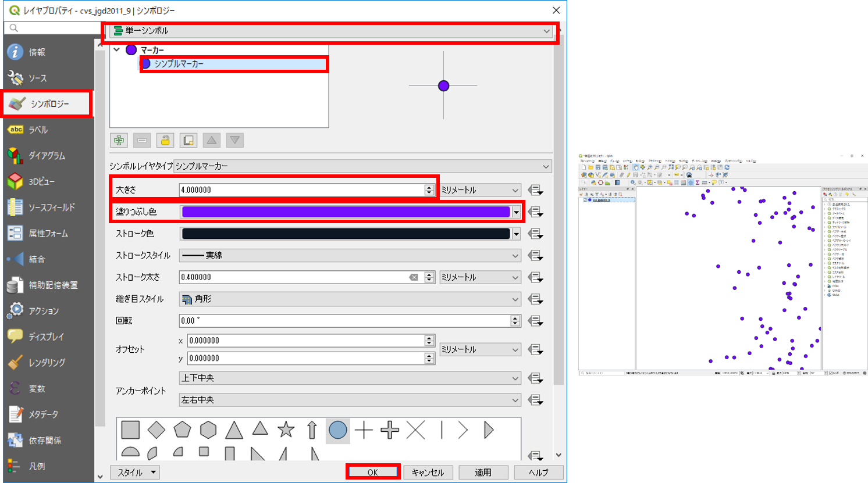Choose the arrow marker shape
The image size is (868, 483).
click(x=312, y=430)
